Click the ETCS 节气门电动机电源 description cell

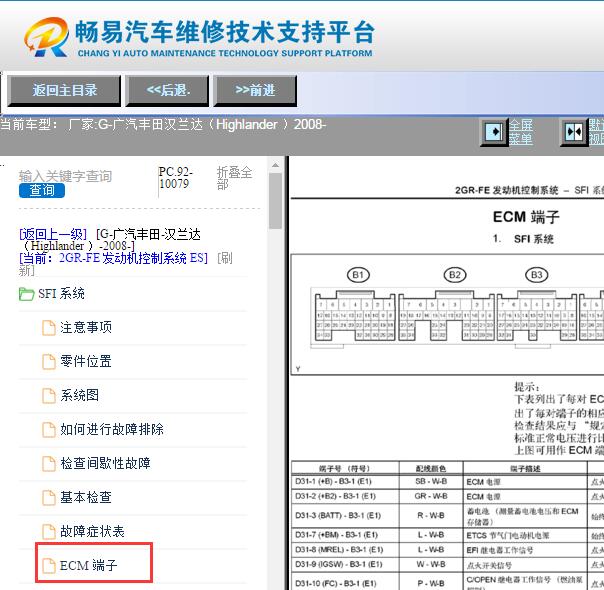(x=525, y=535)
